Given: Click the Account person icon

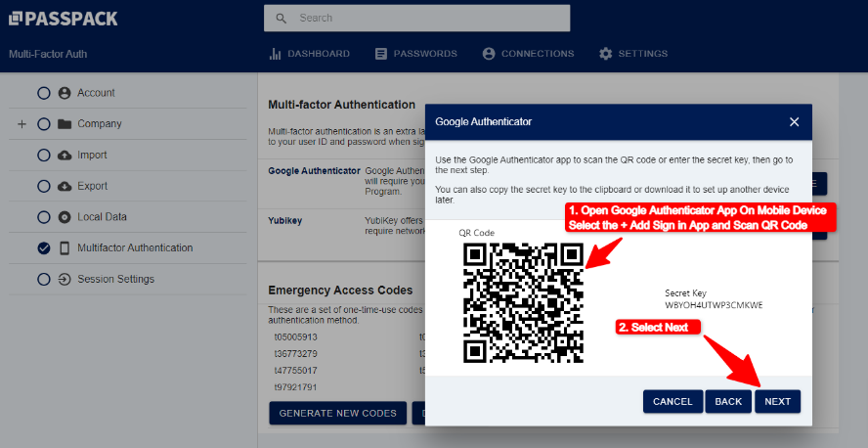Looking at the screenshot, I should (65, 93).
